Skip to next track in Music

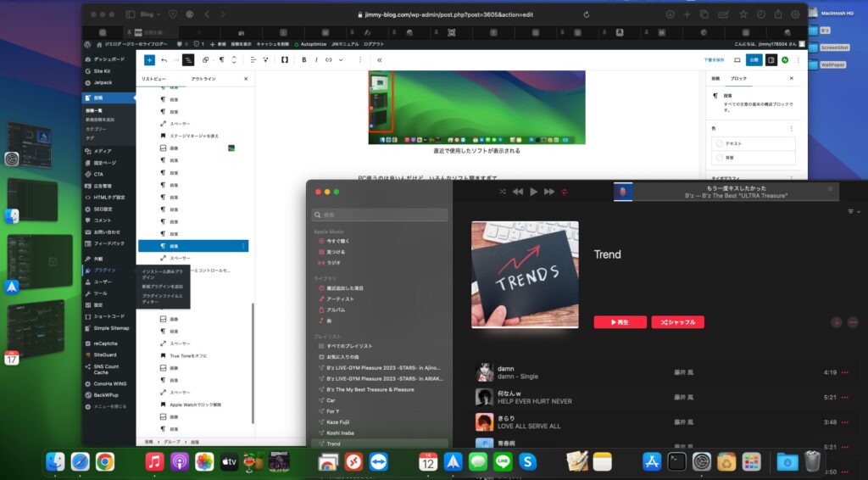(x=549, y=192)
